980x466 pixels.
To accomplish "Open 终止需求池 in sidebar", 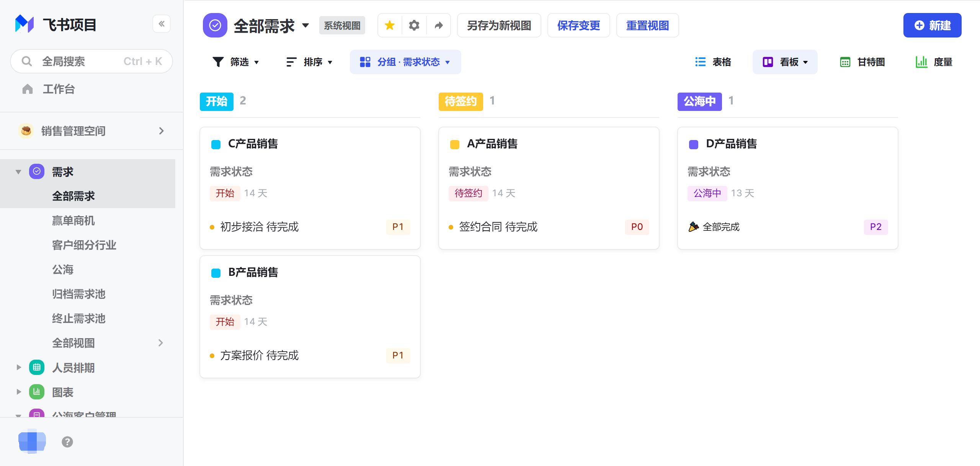I will point(78,319).
